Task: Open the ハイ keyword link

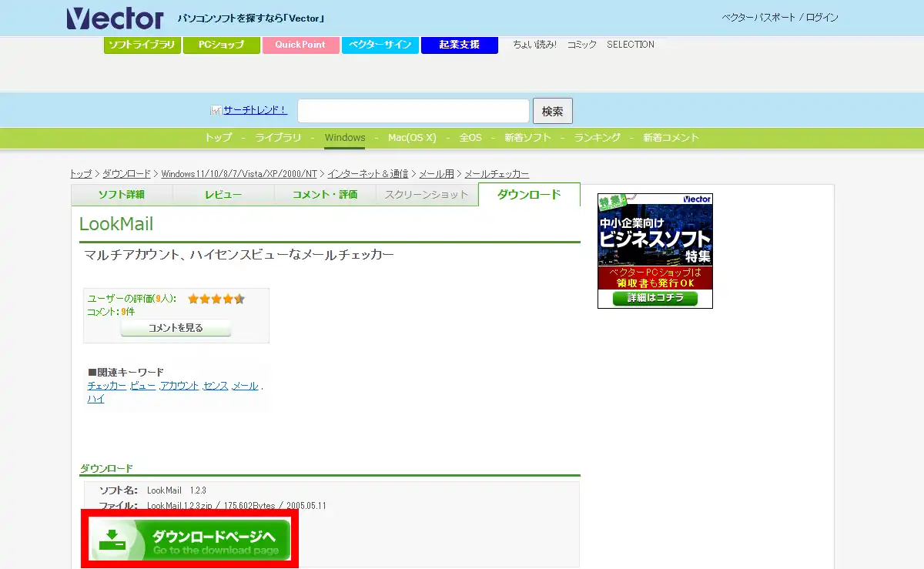Action: (96, 399)
